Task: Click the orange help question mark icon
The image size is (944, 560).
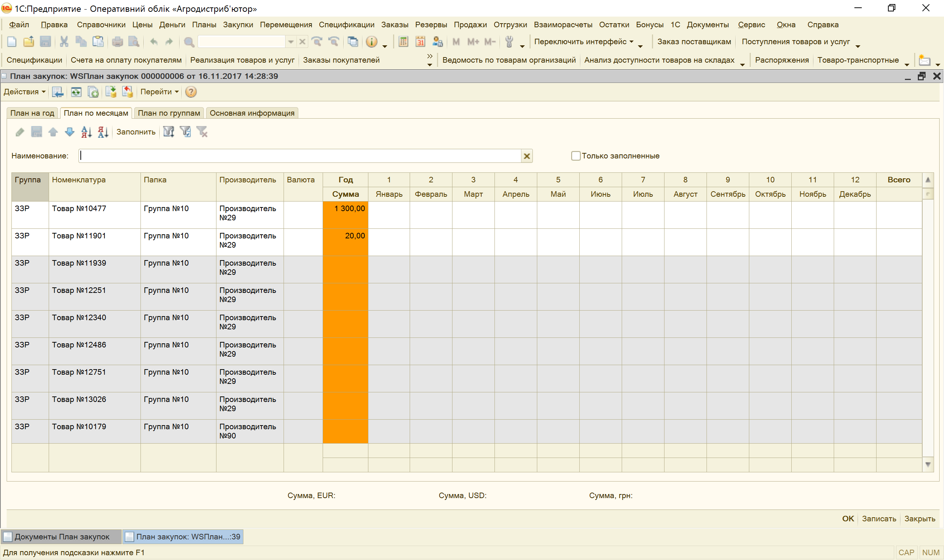Action: pyautogui.click(x=191, y=92)
